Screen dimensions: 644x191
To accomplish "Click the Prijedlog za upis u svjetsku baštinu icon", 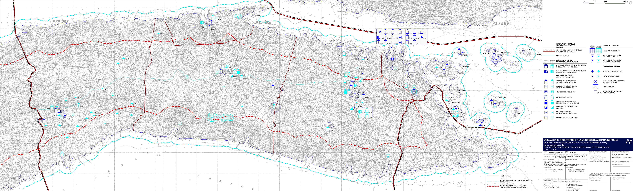I will [595, 82].
